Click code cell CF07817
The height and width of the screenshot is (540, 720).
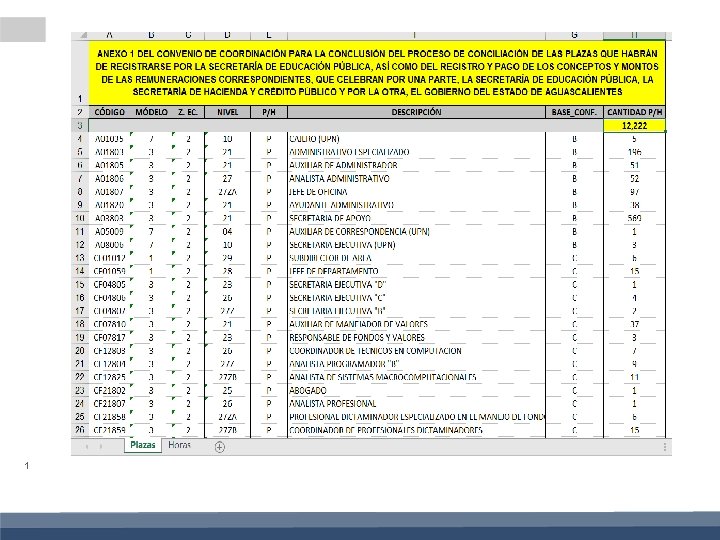coord(109,338)
